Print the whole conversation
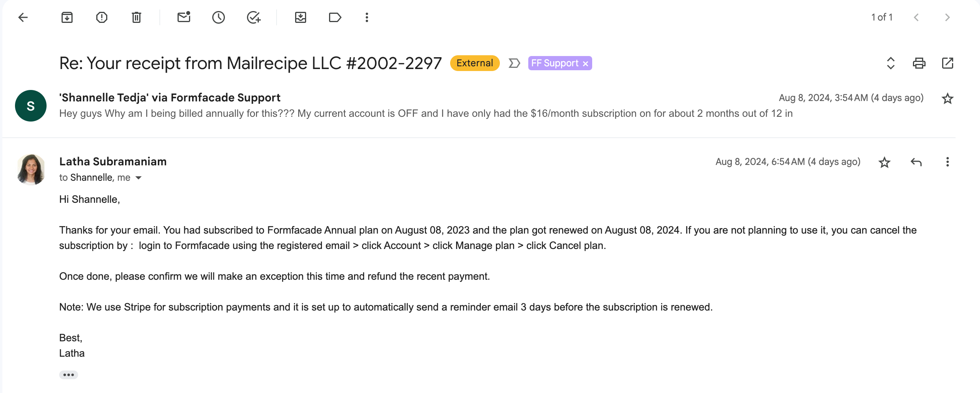 919,63
